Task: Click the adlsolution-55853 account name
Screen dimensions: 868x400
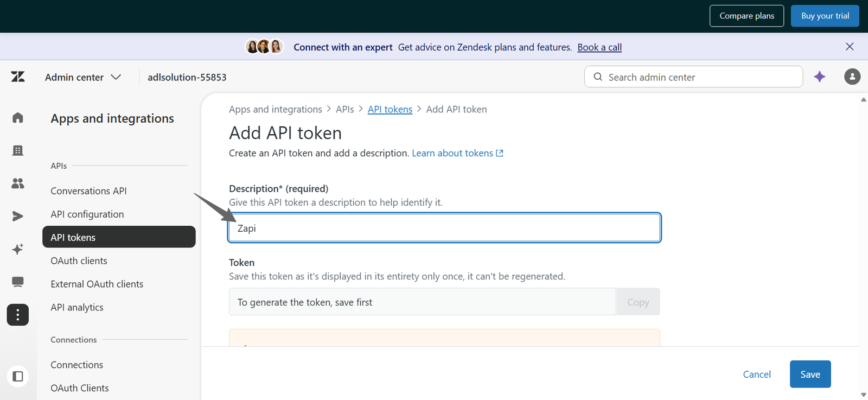Action: pyautogui.click(x=187, y=77)
